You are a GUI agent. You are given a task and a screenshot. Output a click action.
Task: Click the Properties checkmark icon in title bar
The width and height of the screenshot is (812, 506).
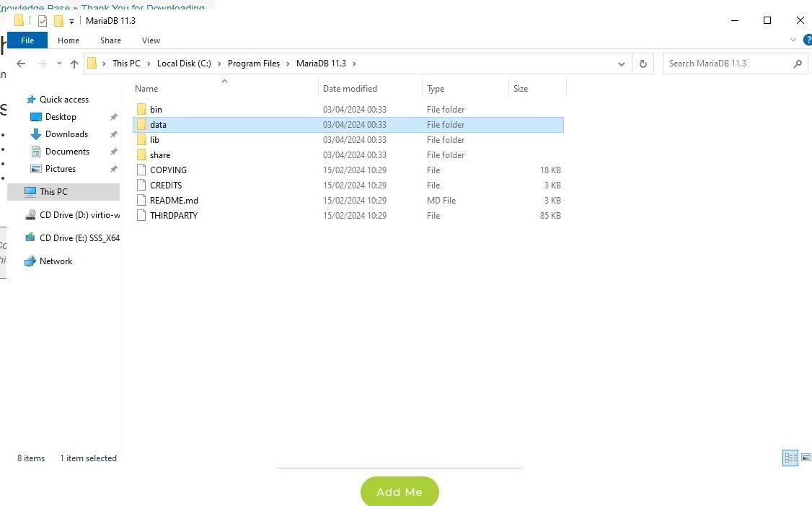point(43,21)
